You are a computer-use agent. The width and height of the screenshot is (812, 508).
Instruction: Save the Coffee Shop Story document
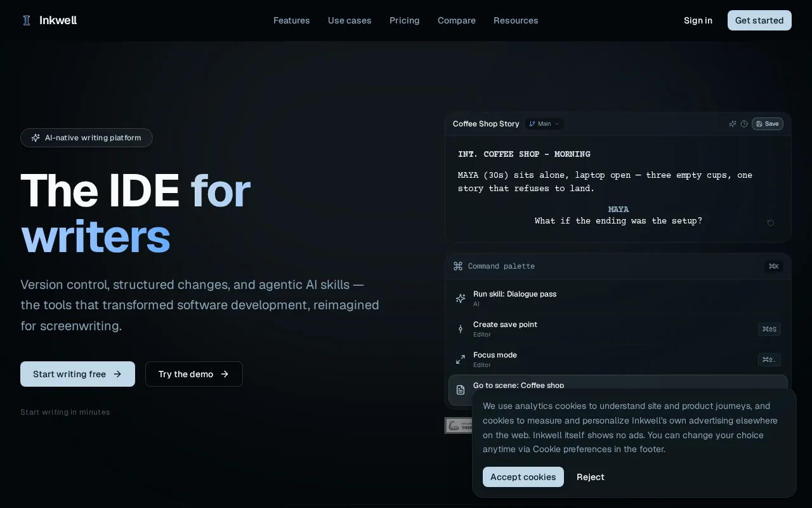click(768, 124)
